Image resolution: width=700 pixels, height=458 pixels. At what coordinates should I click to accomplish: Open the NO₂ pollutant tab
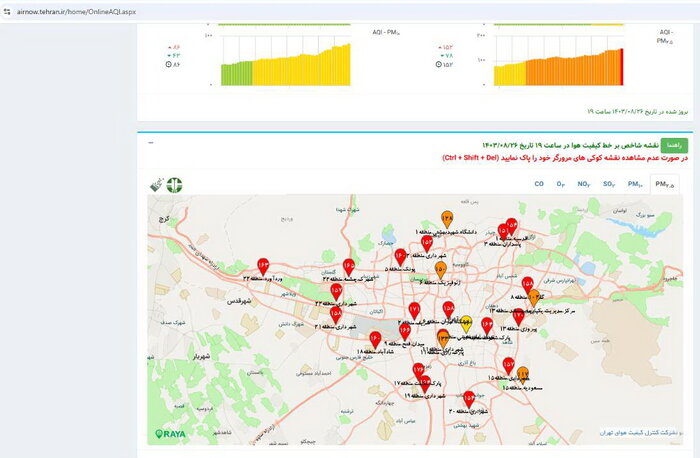click(x=584, y=184)
